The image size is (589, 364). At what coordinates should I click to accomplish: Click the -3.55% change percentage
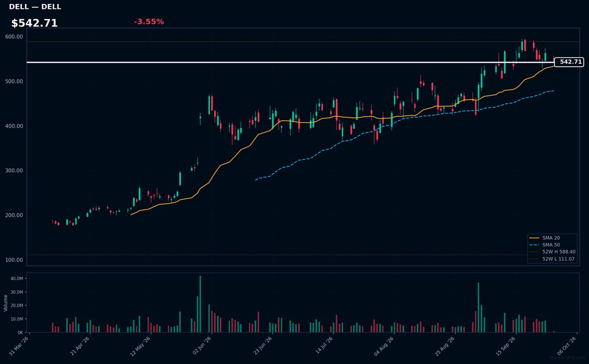(149, 22)
